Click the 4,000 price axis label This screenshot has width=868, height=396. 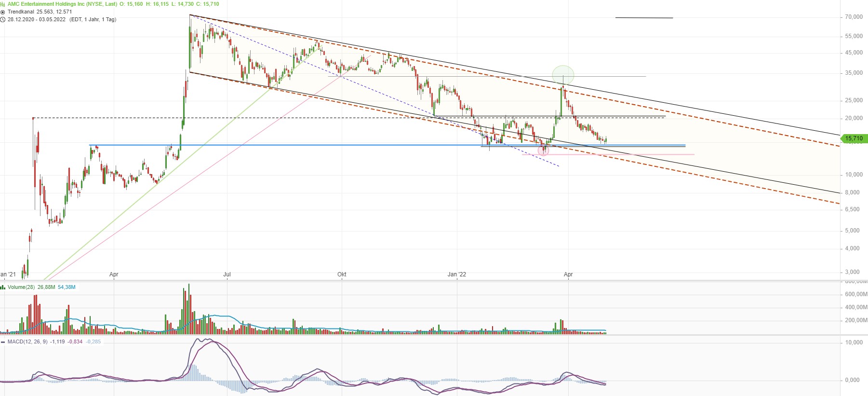(x=852, y=248)
